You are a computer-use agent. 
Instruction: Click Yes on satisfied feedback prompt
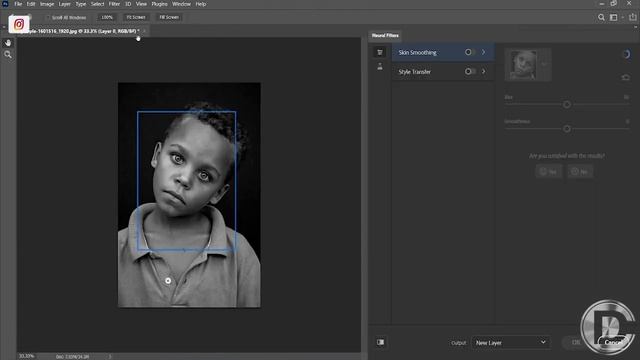[x=549, y=172]
